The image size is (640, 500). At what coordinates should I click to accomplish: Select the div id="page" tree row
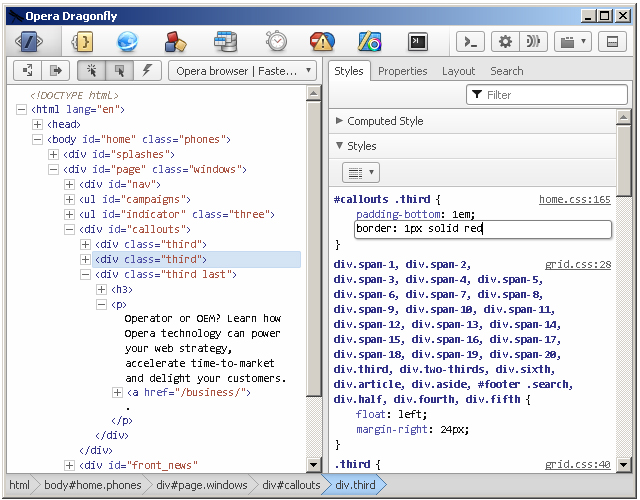[155, 169]
